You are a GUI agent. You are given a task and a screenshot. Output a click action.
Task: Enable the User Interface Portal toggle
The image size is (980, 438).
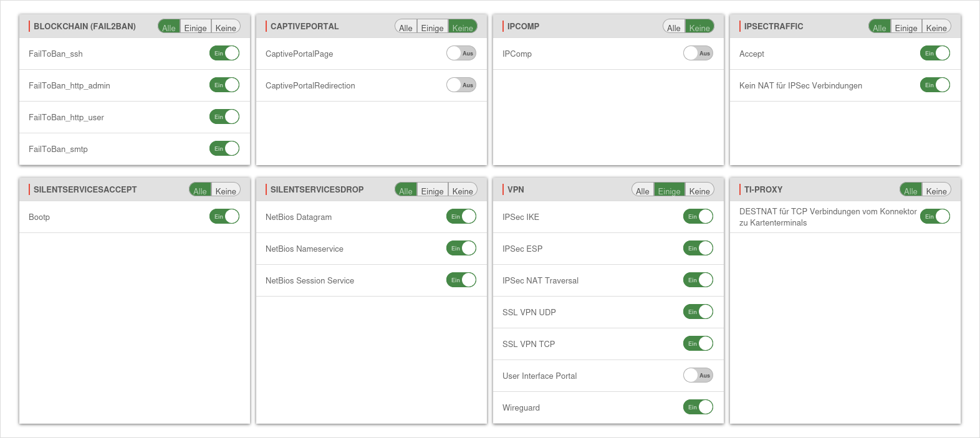tap(698, 376)
